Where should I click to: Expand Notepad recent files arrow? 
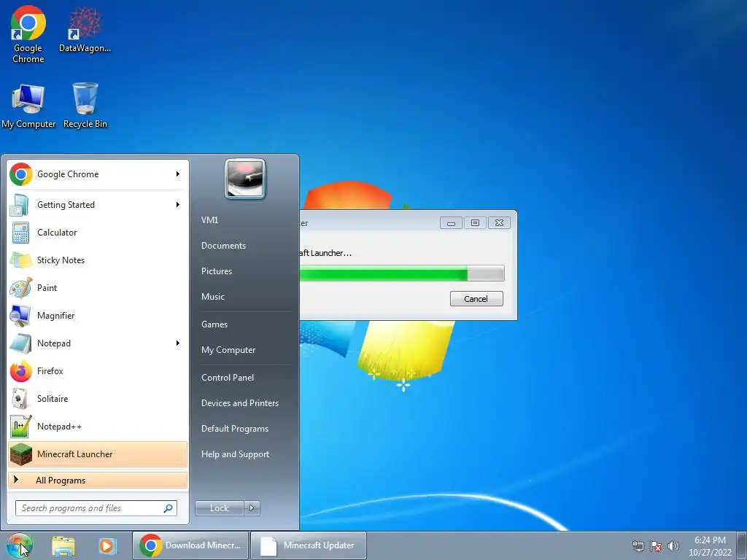[x=178, y=343]
